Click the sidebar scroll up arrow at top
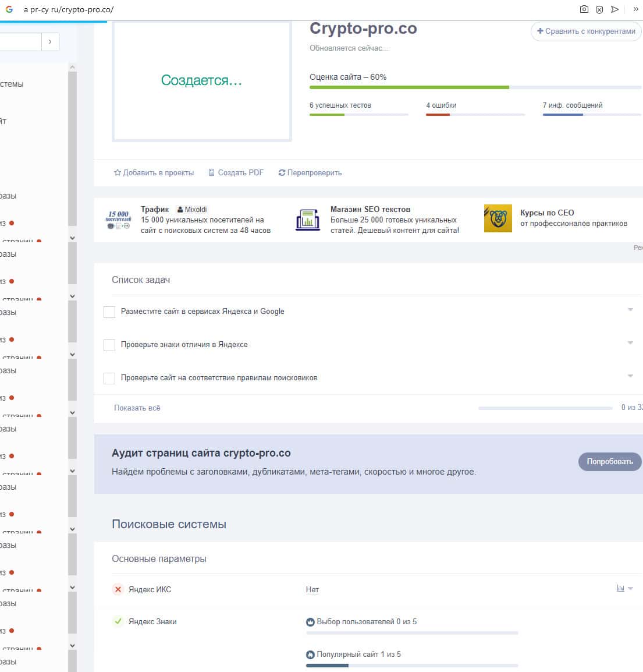The image size is (643, 672). pos(72,68)
